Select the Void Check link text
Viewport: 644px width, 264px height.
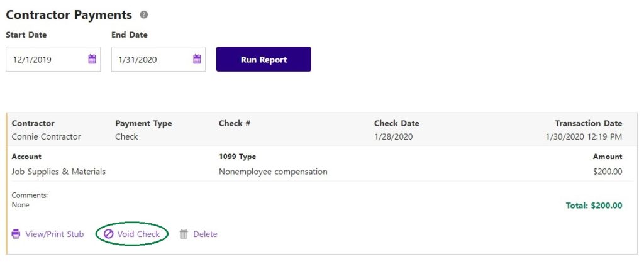138,234
